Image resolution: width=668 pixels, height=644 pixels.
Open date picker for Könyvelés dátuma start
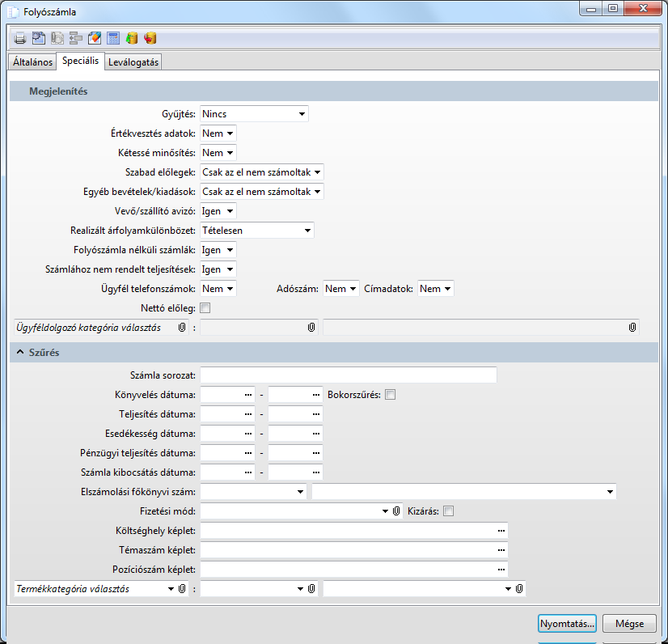click(x=248, y=395)
